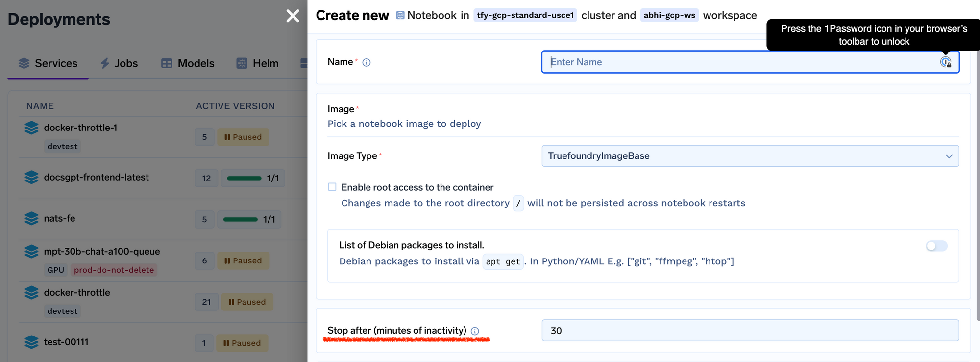Open the docsgpt-frontend-latest service link
This screenshot has height=362, width=980.
pos(96,177)
